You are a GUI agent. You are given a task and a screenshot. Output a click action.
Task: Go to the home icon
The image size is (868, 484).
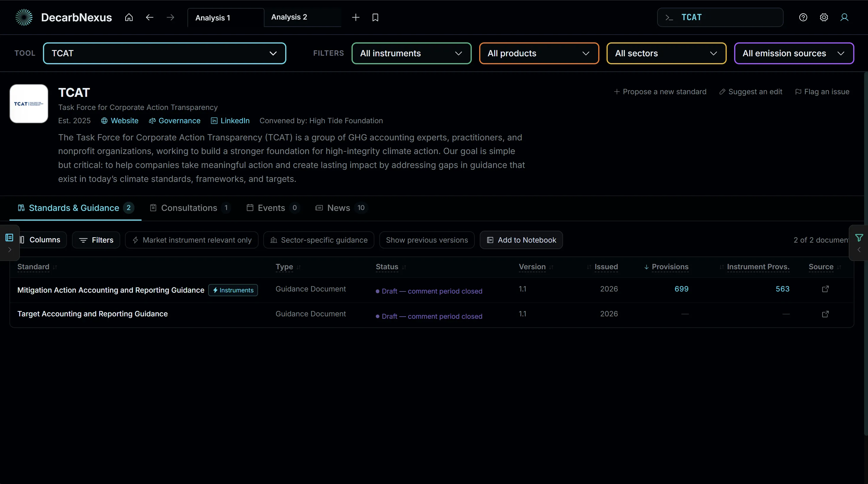[129, 17]
